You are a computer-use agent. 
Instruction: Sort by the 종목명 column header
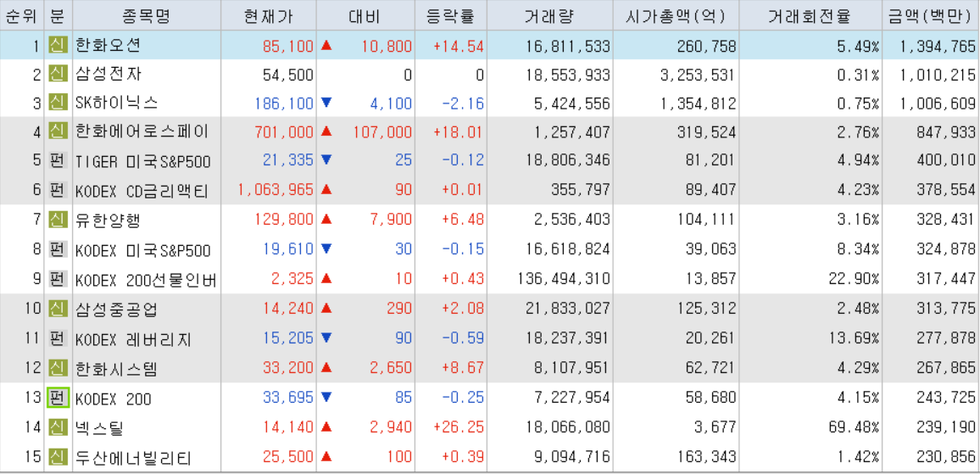pyautogui.click(x=147, y=15)
